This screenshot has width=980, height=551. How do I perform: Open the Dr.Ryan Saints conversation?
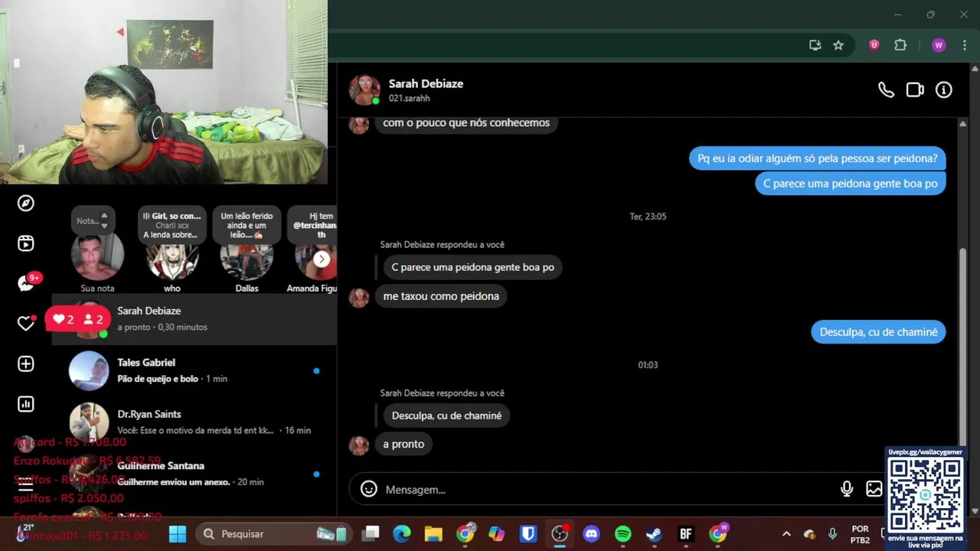coord(194,422)
